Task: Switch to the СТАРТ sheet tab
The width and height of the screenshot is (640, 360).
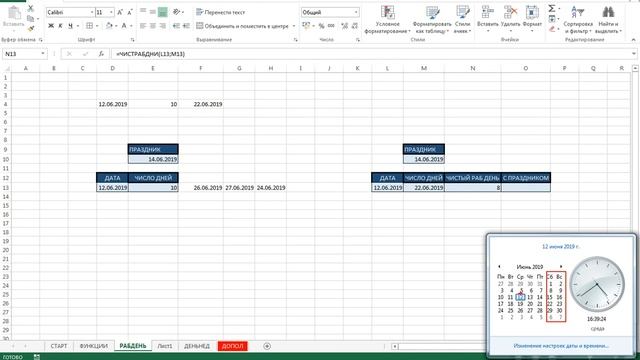Action: tap(59, 346)
